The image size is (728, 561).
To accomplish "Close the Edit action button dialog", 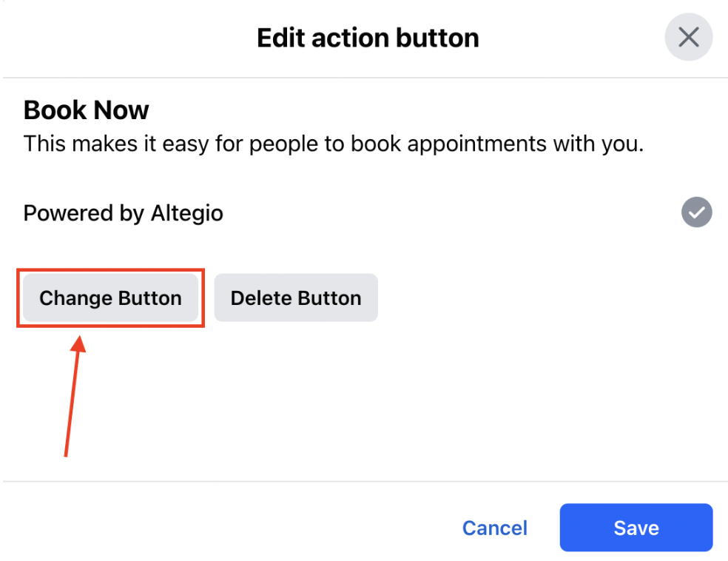I will [x=689, y=37].
